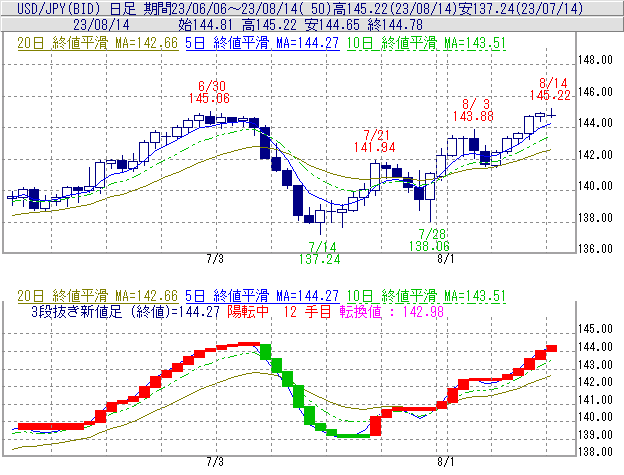This screenshot has height=475, width=624.
Task: Click the 10日 終値平滑 MA=143.51 legend in upper chart
Action: click(x=426, y=43)
